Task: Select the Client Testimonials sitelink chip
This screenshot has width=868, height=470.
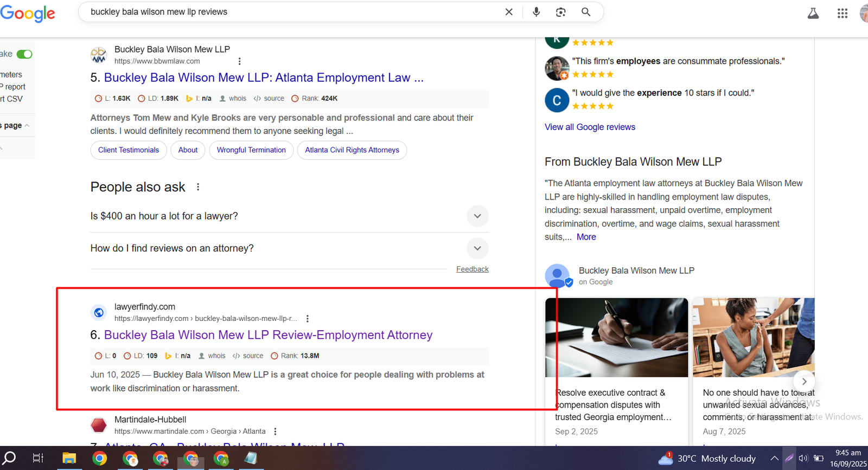Action: pos(129,150)
